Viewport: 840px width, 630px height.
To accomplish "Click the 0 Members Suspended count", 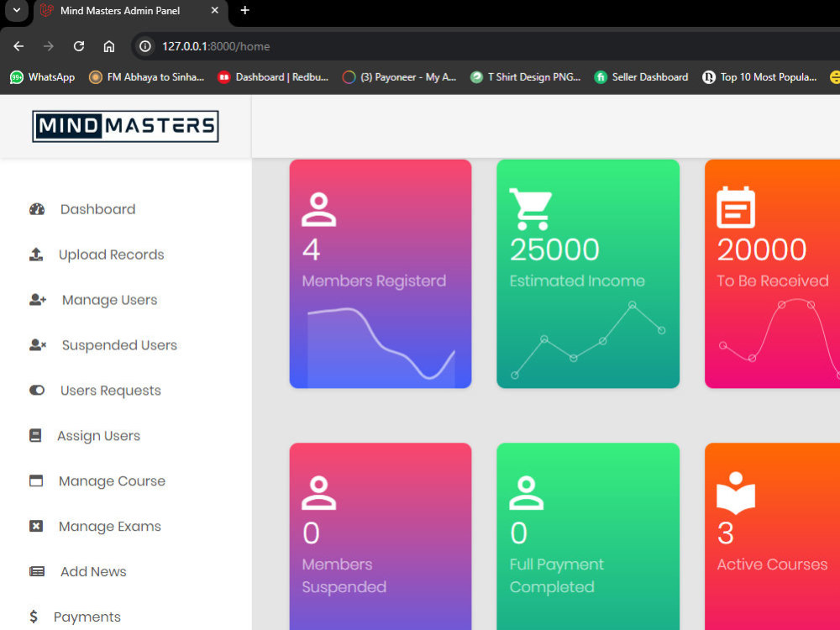I will click(x=312, y=533).
